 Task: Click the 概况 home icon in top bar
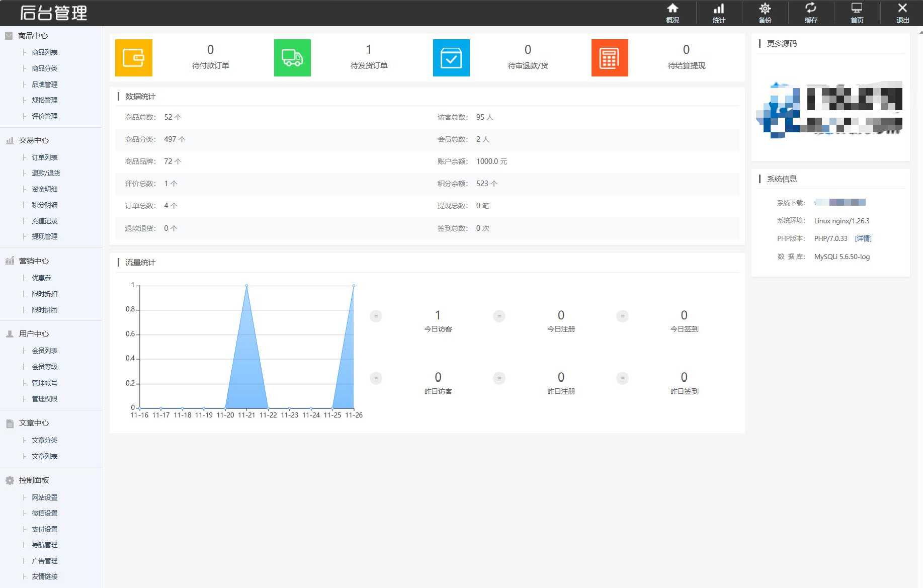tap(673, 13)
